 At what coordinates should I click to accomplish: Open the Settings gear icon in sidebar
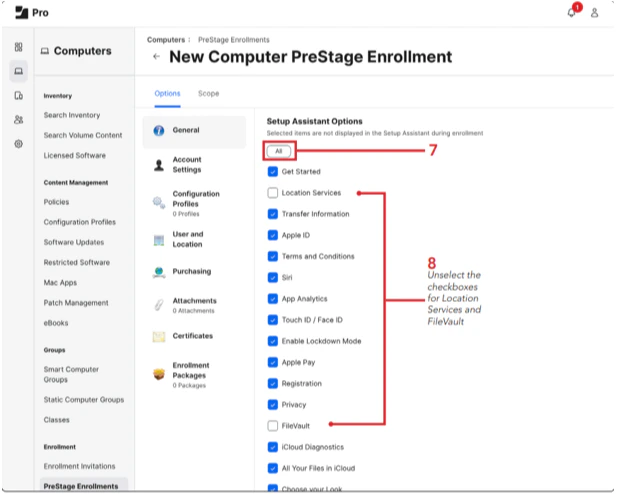point(18,144)
